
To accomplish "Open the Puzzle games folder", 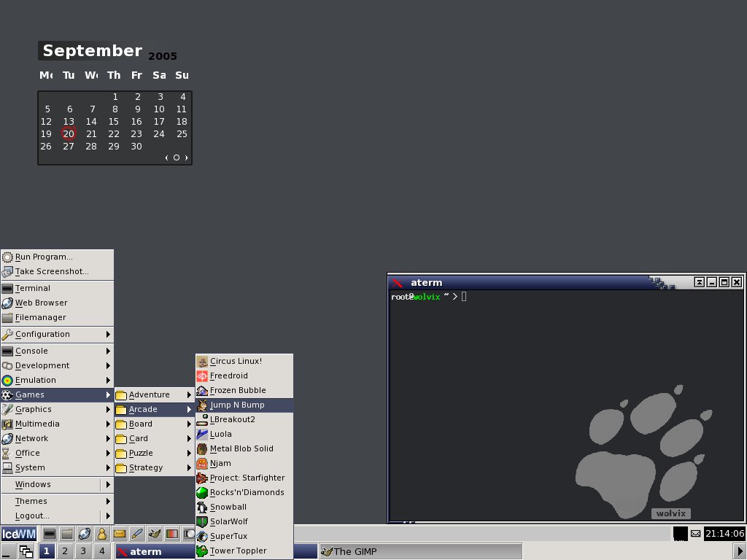I will (x=155, y=454).
